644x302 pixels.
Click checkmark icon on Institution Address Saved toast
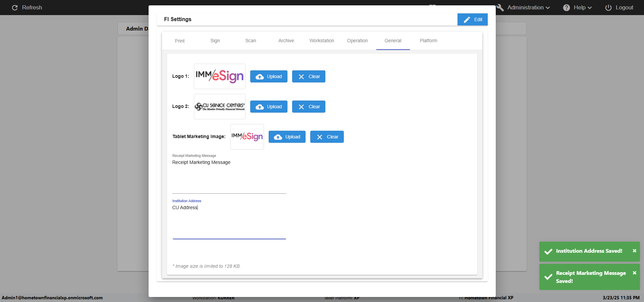(x=548, y=251)
